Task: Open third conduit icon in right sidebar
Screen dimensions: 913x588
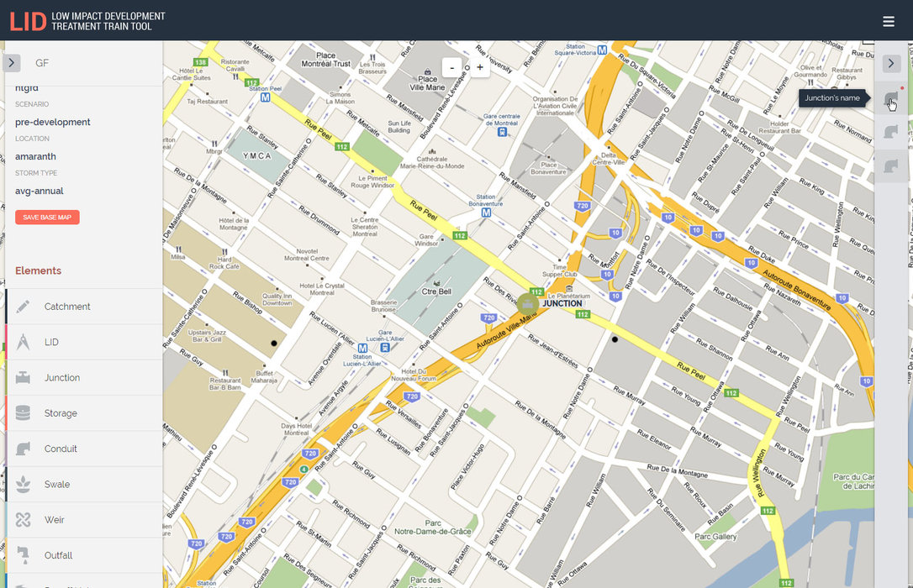Action: point(891,166)
